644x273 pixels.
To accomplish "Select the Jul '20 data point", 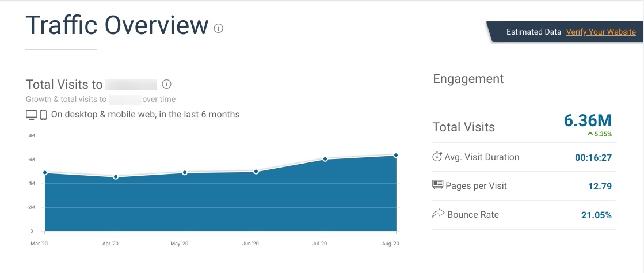I will point(325,159).
